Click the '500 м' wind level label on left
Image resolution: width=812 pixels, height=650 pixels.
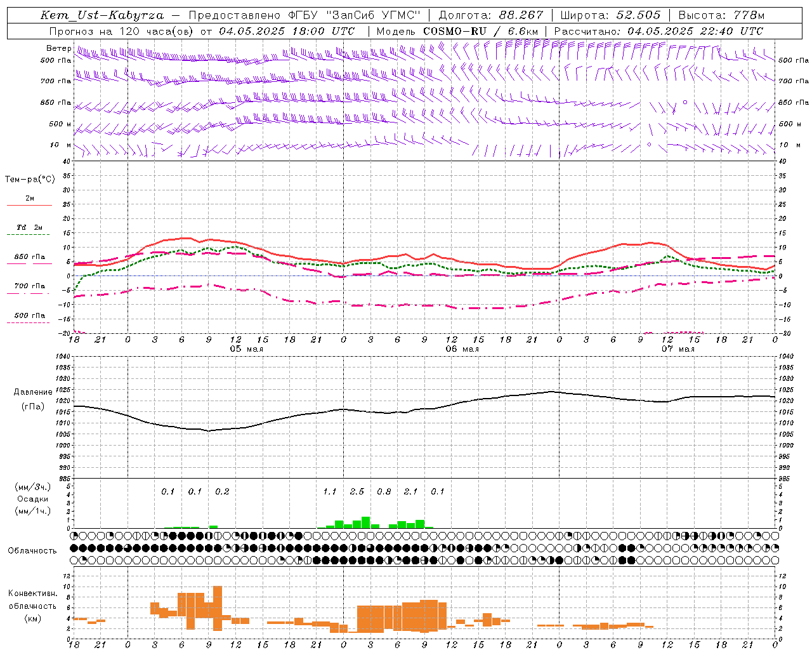pos(61,124)
